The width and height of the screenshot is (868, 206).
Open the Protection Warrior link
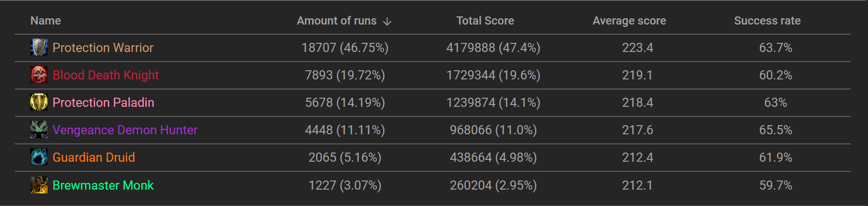click(103, 48)
